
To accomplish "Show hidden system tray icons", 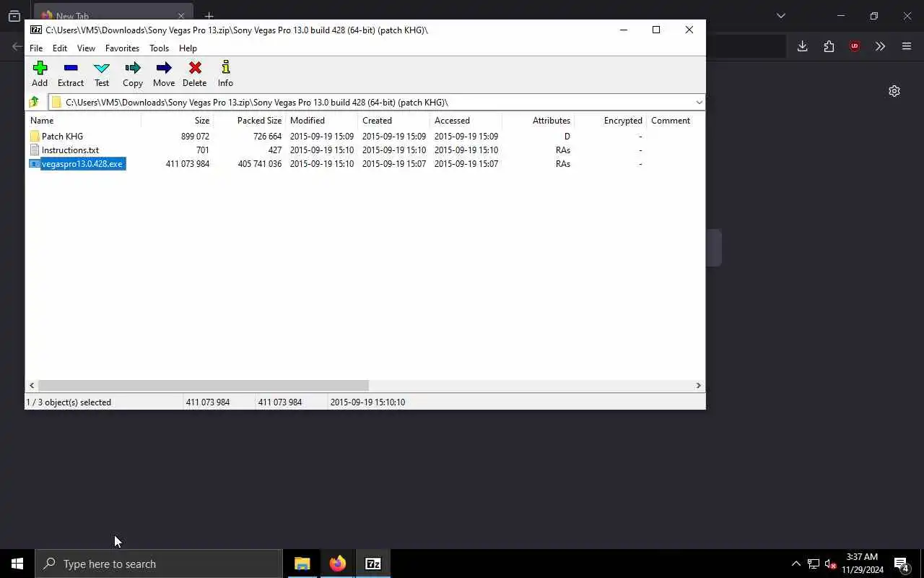I will 796,564.
